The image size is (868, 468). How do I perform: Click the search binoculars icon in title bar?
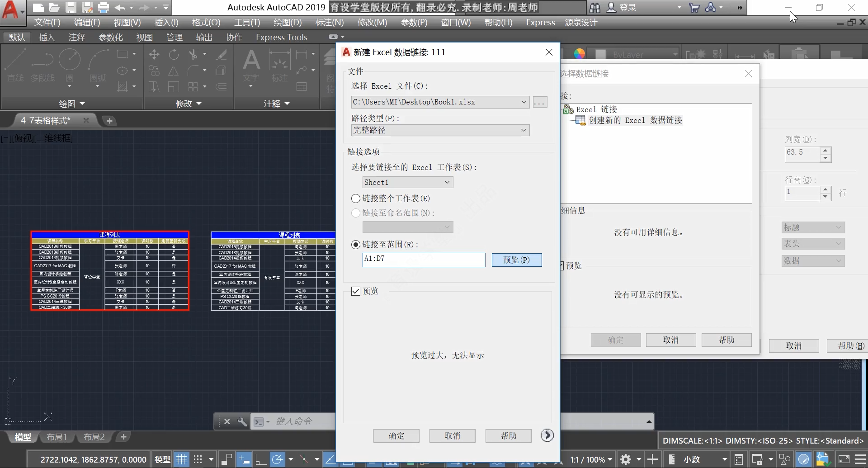[595, 7]
